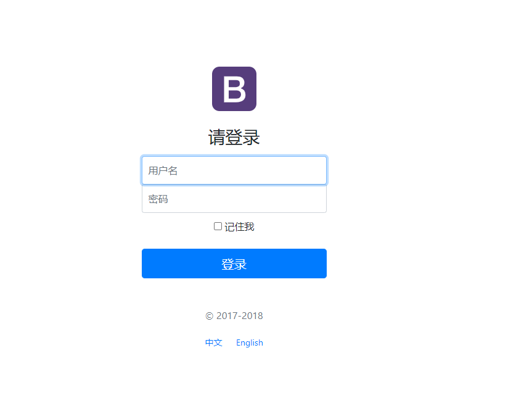Open the English version link
532x411 pixels.
(x=250, y=342)
